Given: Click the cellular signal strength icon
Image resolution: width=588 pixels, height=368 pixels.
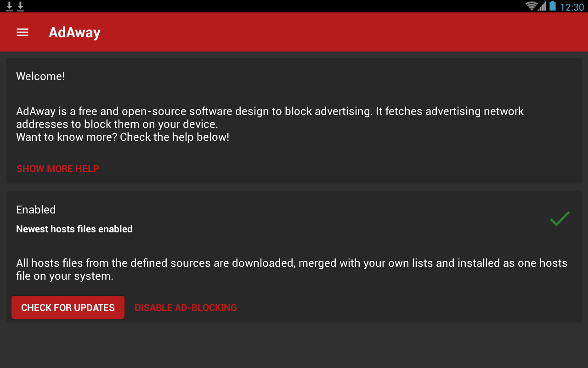Looking at the screenshot, I should [x=543, y=6].
